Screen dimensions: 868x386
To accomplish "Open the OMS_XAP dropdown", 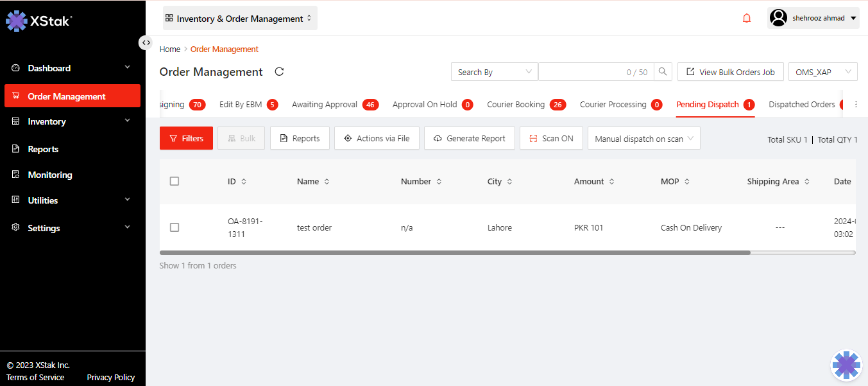I will tap(822, 72).
